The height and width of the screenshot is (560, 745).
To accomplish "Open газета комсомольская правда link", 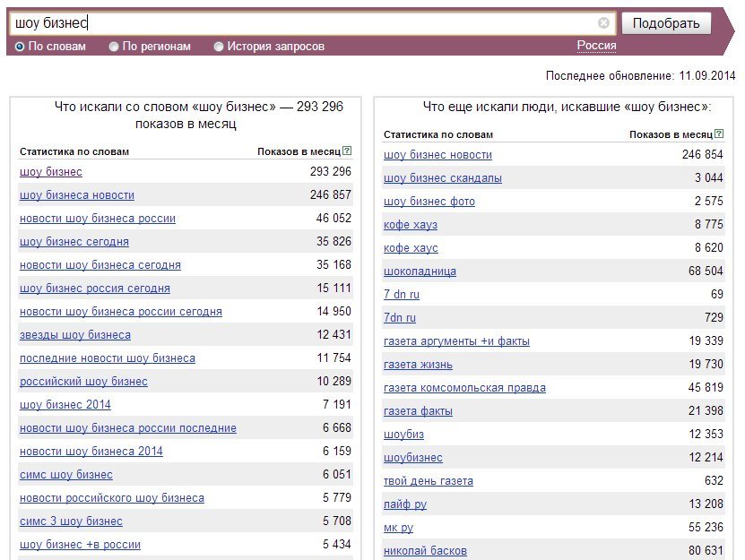I will (x=464, y=387).
